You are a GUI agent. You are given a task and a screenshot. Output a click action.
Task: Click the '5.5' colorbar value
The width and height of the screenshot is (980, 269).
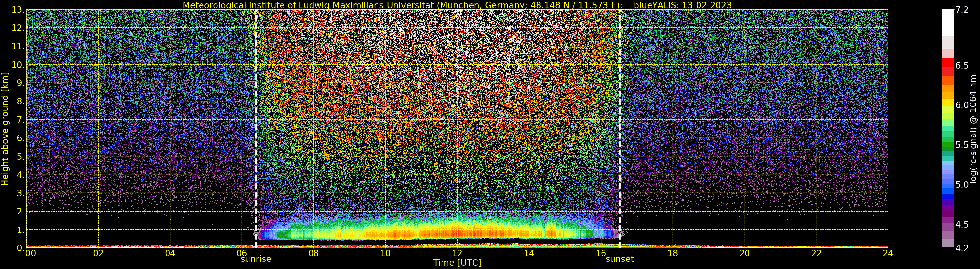point(962,145)
